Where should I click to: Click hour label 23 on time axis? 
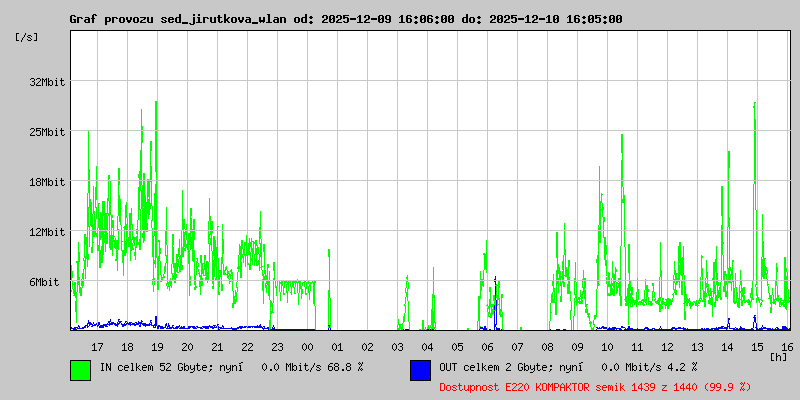(x=277, y=347)
